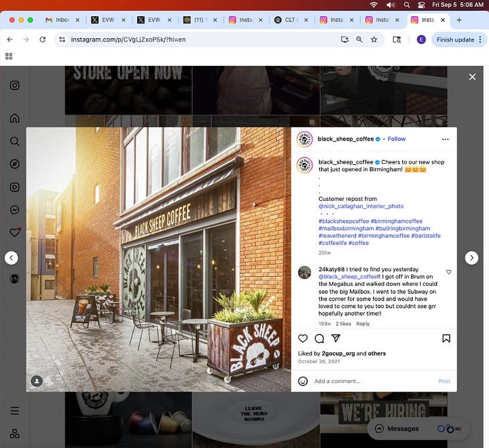View others who liked the post
Viewport: 489px width, 448px height.
[377, 354]
